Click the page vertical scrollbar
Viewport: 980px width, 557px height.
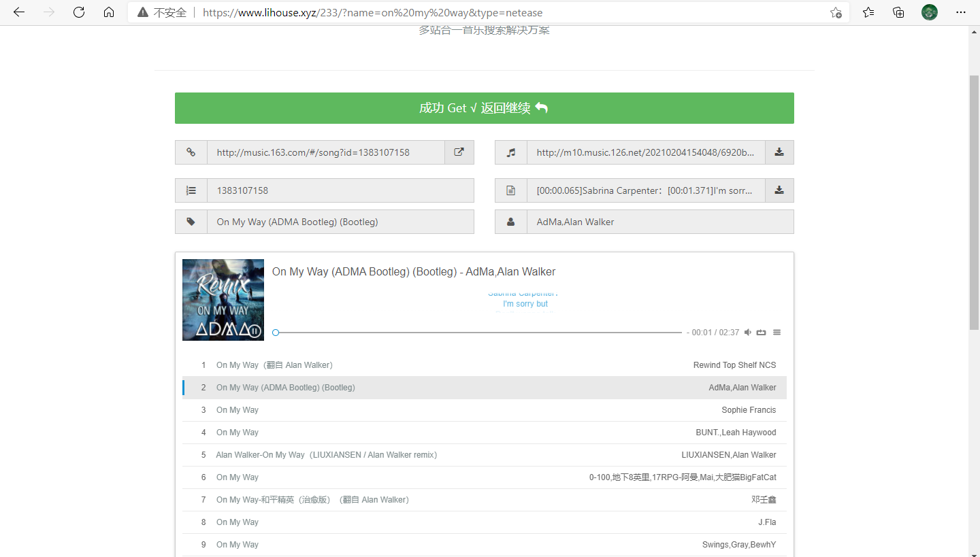coord(974,204)
